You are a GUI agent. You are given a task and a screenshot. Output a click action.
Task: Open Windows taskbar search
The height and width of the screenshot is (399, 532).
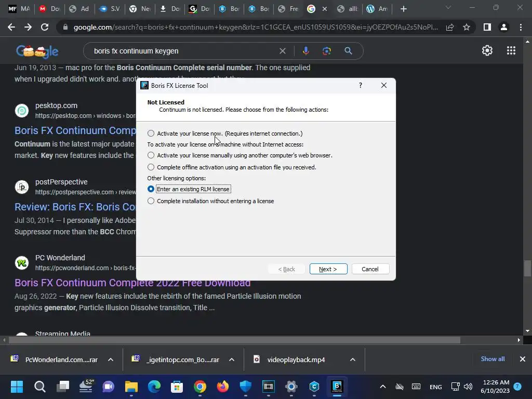click(x=39, y=387)
